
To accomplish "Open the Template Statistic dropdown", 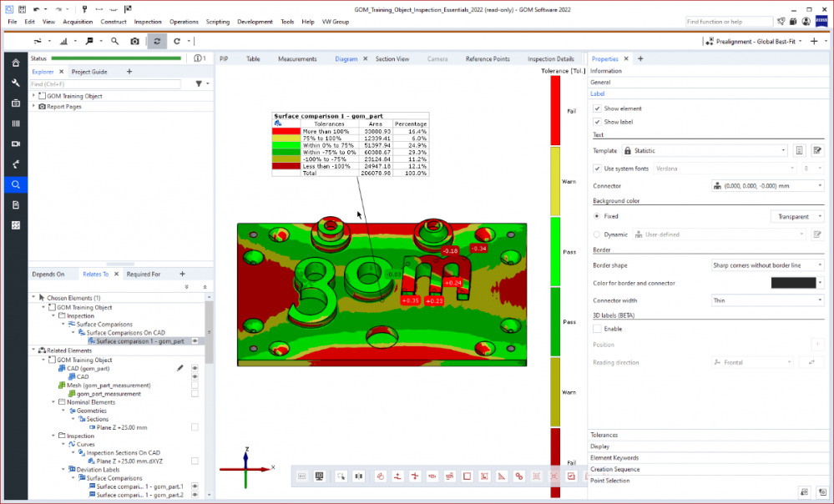I will tap(705, 150).
